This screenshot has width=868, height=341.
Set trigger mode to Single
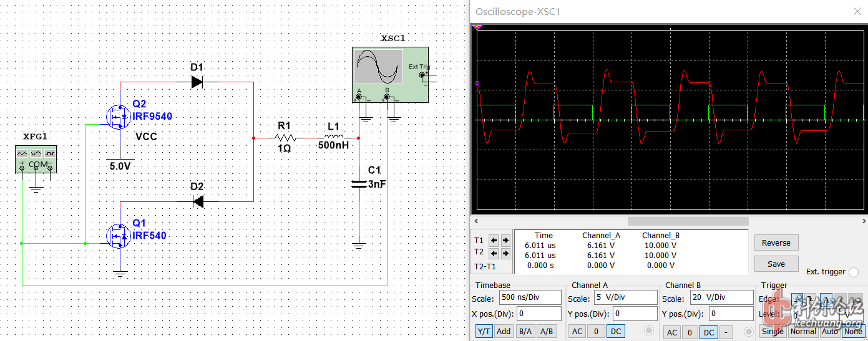773,332
